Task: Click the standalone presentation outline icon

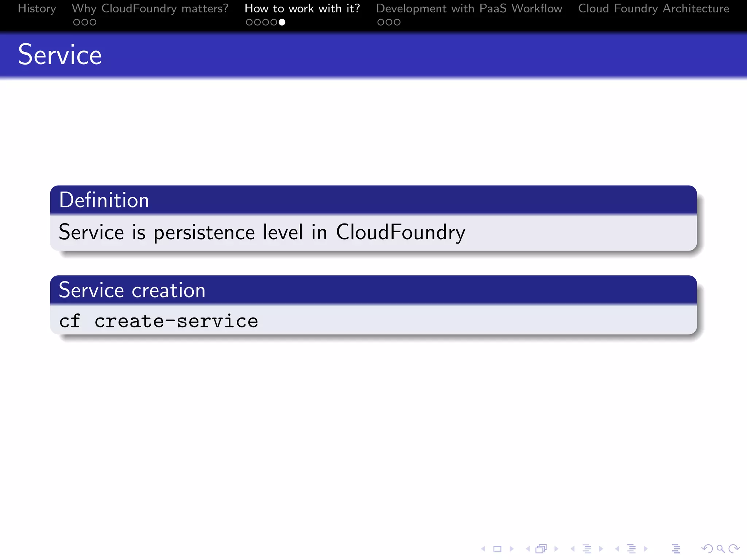Action: [x=676, y=549]
